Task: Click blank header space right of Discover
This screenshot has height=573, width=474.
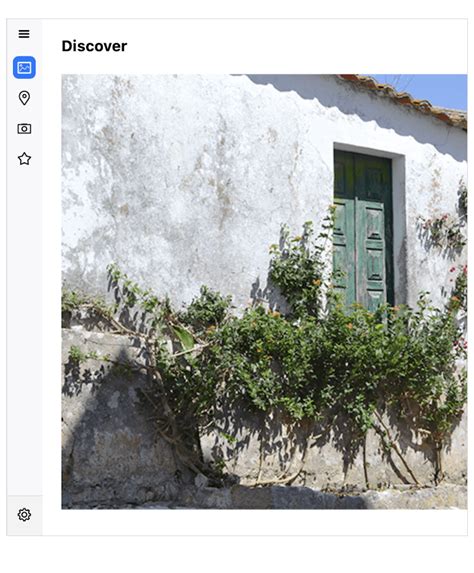Action: (296, 46)
